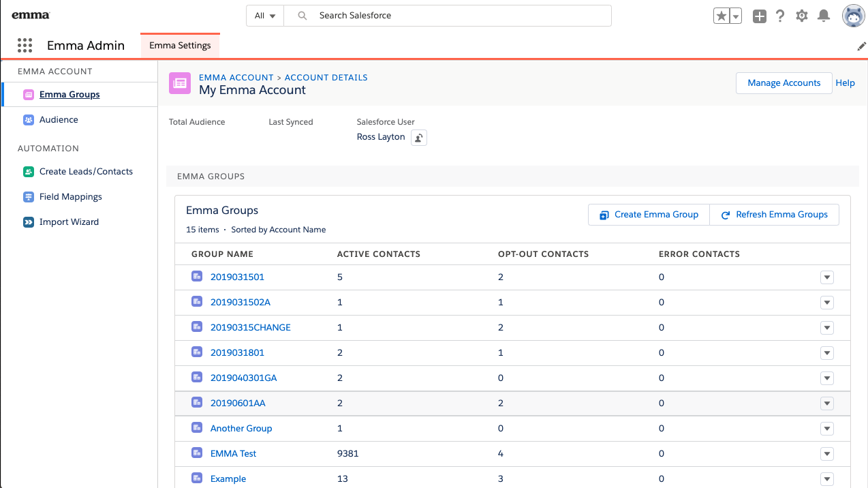868x488 pixels.
Task: Expand row actions for 2019031502A
Action: tap(827, 303)
